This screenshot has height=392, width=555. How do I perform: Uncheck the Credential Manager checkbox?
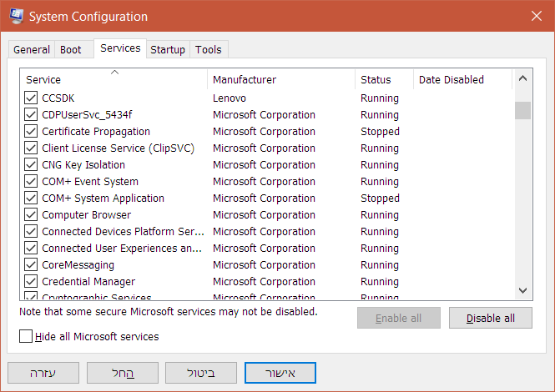click(x=31, y=281)
